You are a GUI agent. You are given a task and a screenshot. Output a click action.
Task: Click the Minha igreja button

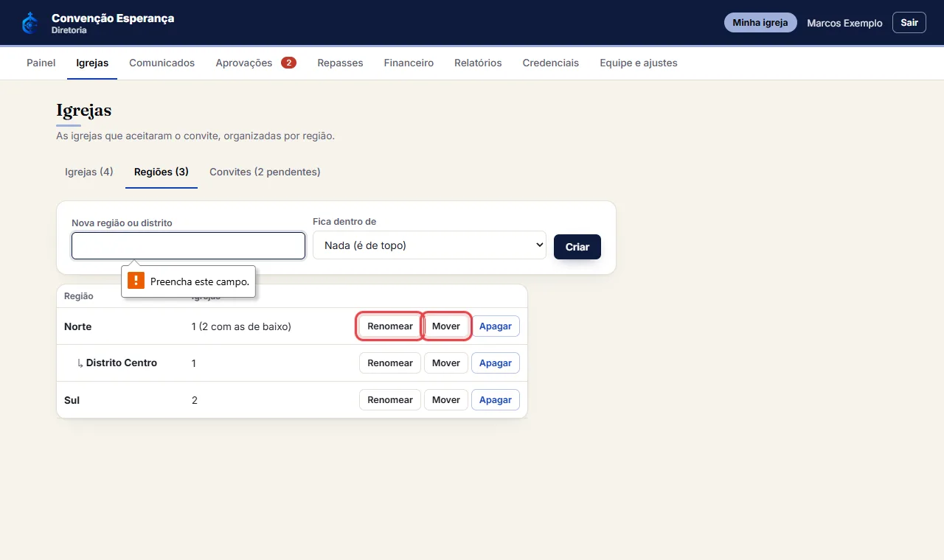[760, 23]
